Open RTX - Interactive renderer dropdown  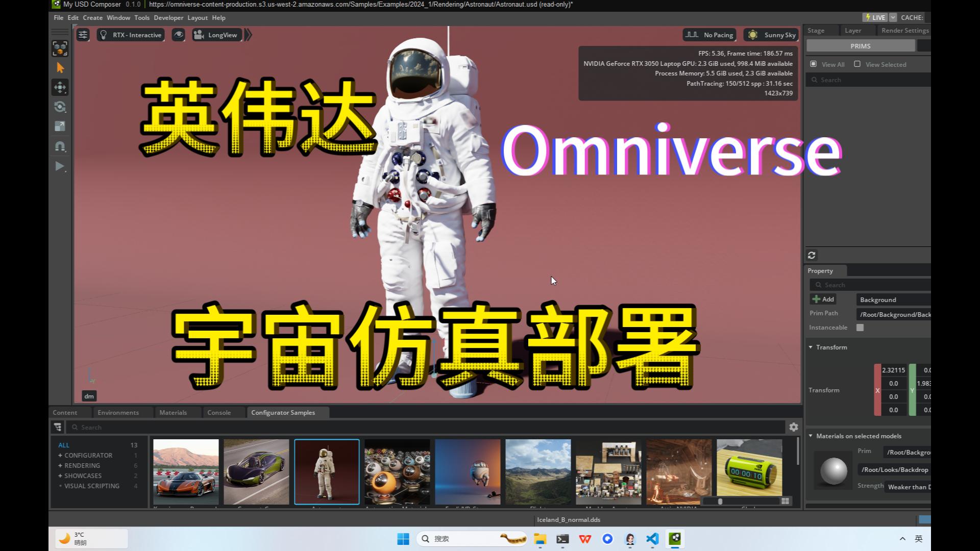[x=131, y=35]
